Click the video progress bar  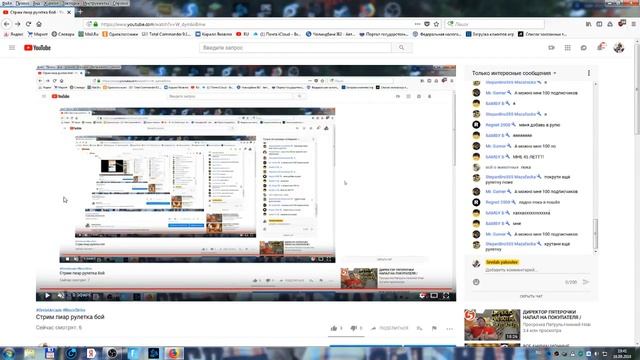click(x=246, y=289)
